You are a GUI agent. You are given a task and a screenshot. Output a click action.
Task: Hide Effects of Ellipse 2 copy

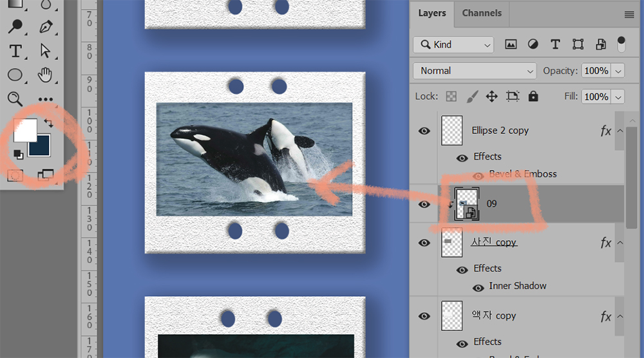(462, 158)
